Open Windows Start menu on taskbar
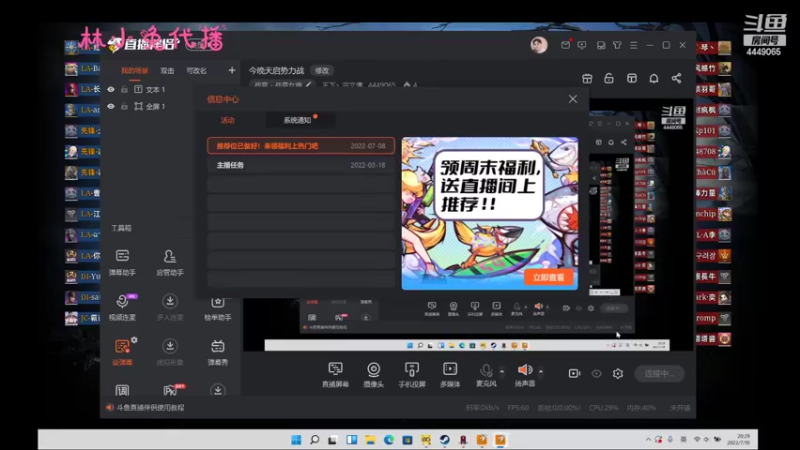800x450 pixels. click(x=296, y=440)
